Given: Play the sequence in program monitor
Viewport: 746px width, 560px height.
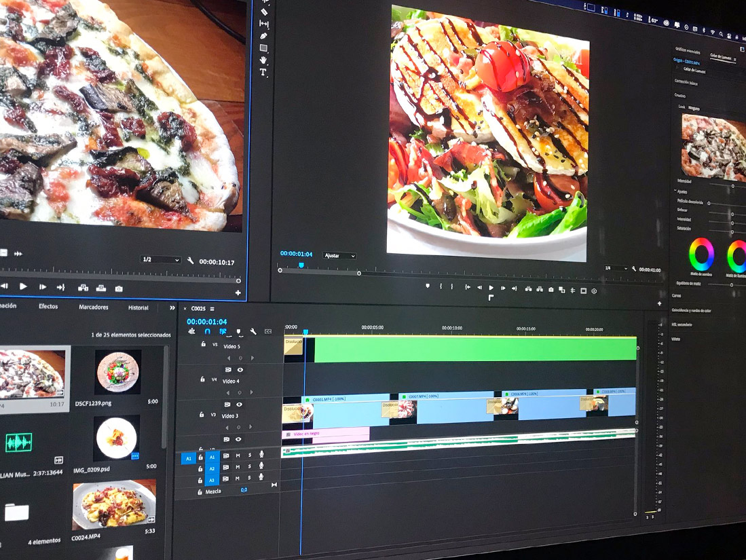Looking at the screenshot, I should click(491, 288).
